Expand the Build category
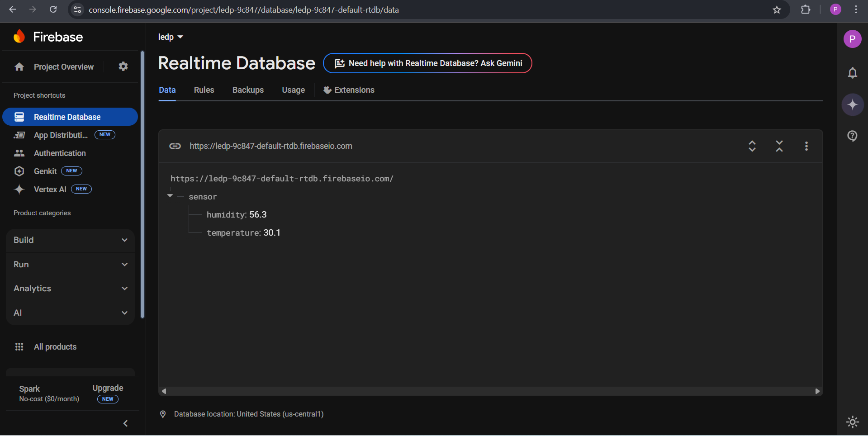868x436 pixels. pos(71,240)
